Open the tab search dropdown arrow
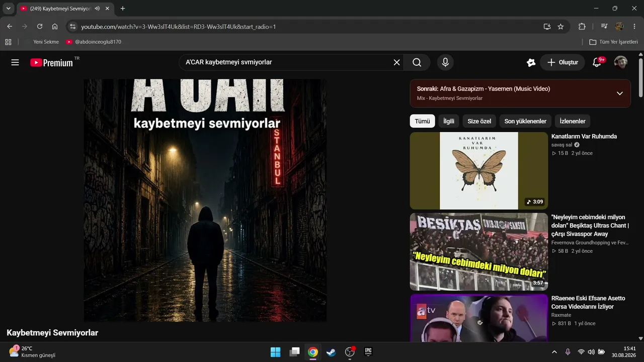The height and width of the screenshot is (362, 644). coord(8,9)
